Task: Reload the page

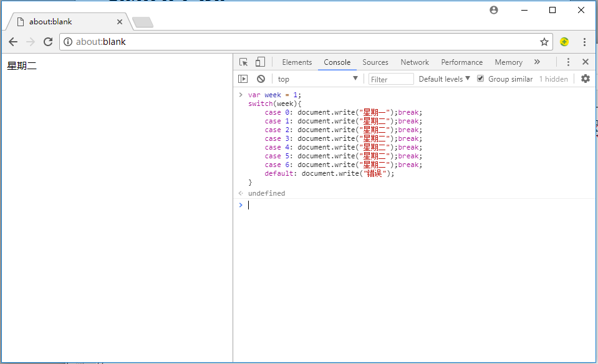Action: pyautogui.click(x=48, y=42)
